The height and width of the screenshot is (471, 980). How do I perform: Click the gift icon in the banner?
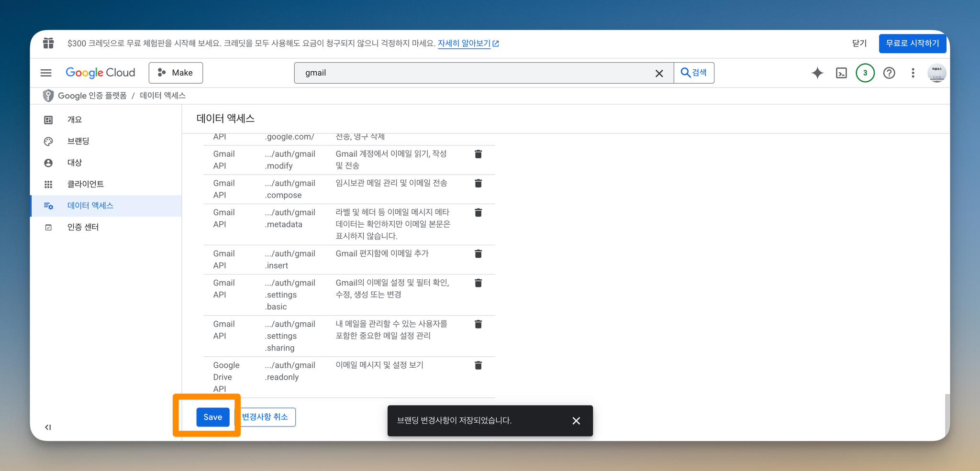point(48,43)
